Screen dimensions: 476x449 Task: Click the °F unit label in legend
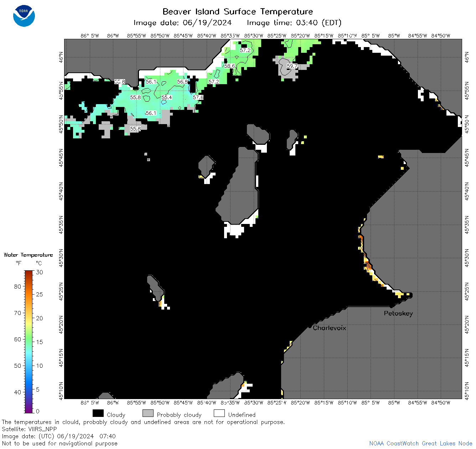[18, 263]
